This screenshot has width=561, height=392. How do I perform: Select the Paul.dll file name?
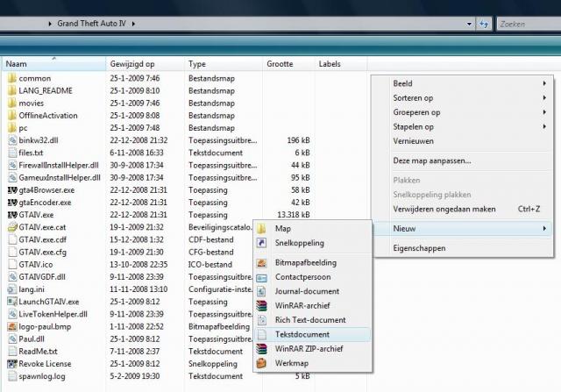pos(32,339)
